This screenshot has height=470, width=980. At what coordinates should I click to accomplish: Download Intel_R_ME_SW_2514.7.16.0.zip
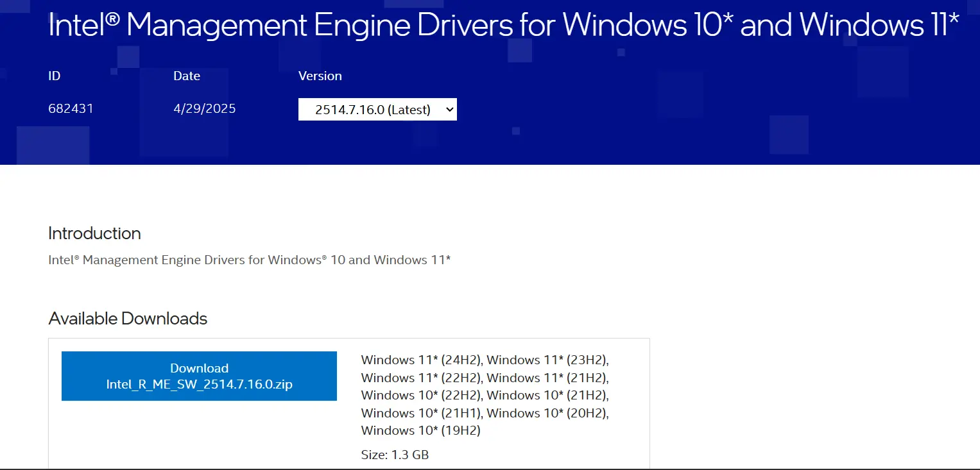tap(199, 376)
